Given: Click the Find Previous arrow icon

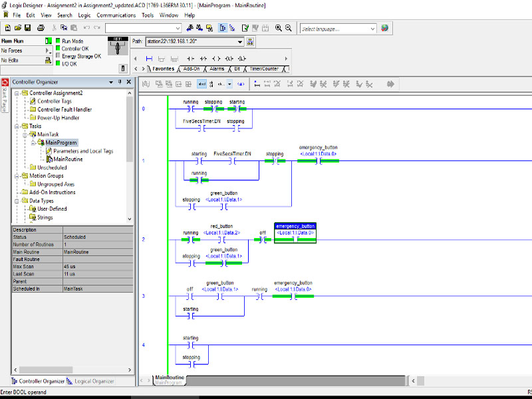Looking at the screenshot, I should pos(190,28).
